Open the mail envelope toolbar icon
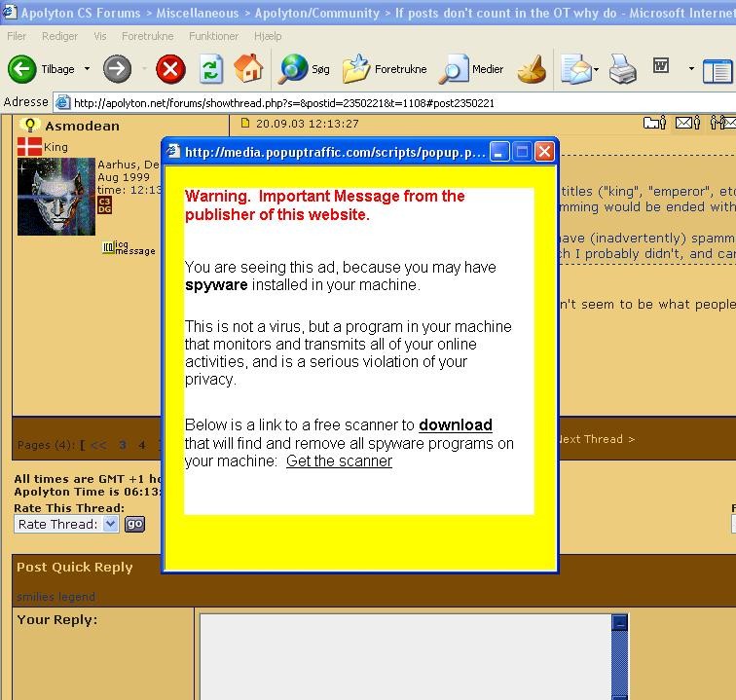This screenshot has width=736, height=700. (575, 69)
